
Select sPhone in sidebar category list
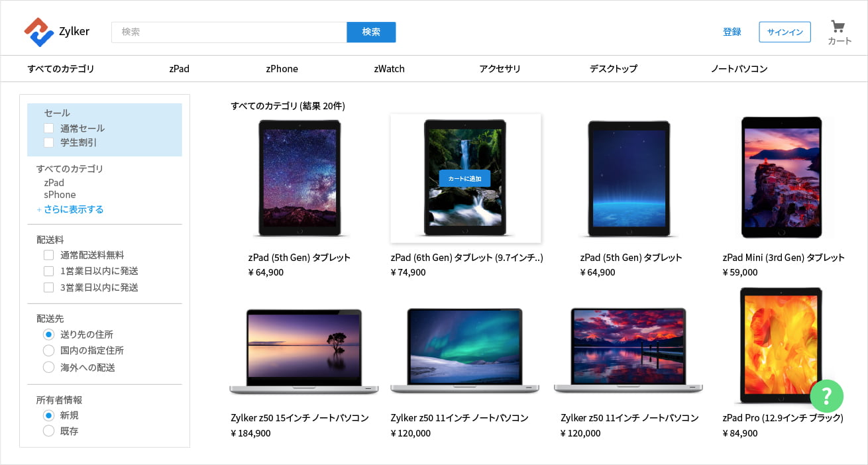click(x=60, y=195)
